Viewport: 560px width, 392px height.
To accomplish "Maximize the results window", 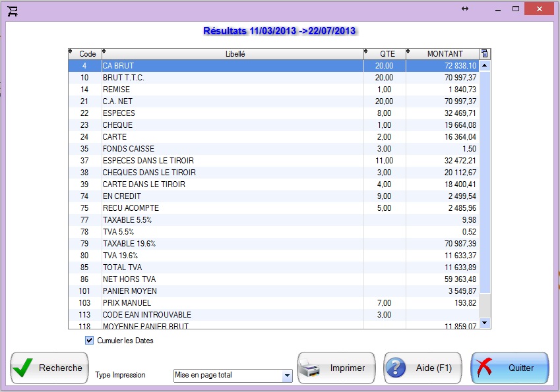I will (516, 9).
